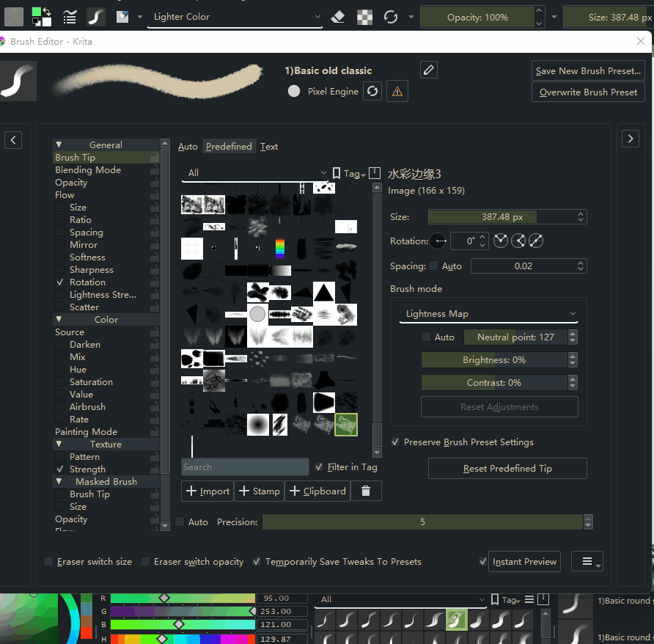Enable the Airbrush option checkbox
Viewport: 654px width, 644px height.
(x=60, y=407)
